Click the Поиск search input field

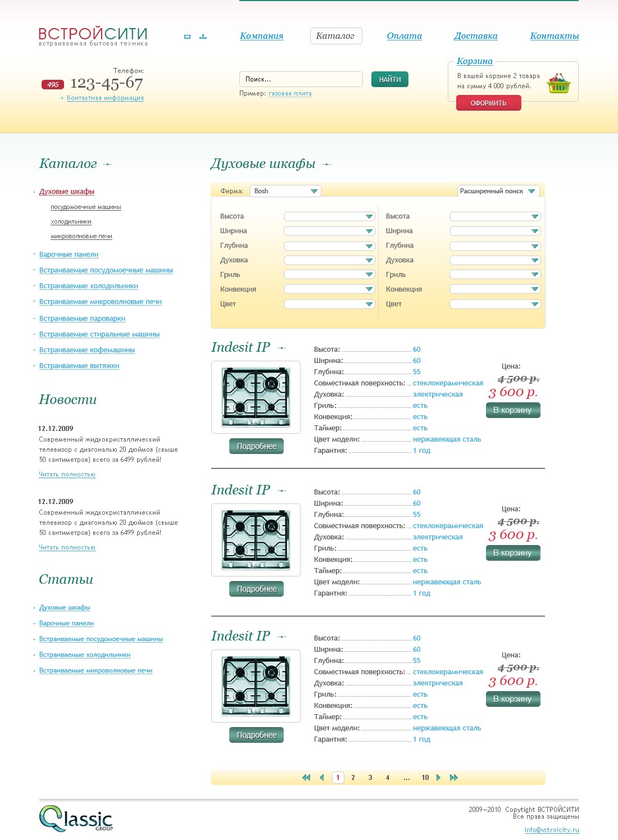301,79
